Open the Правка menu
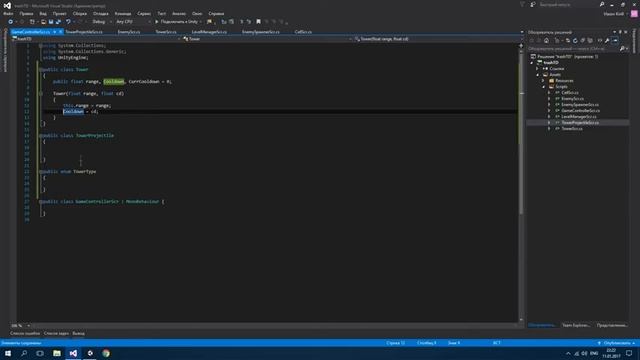This screenshot has height=360, width=640. click(x=26, y=13)
